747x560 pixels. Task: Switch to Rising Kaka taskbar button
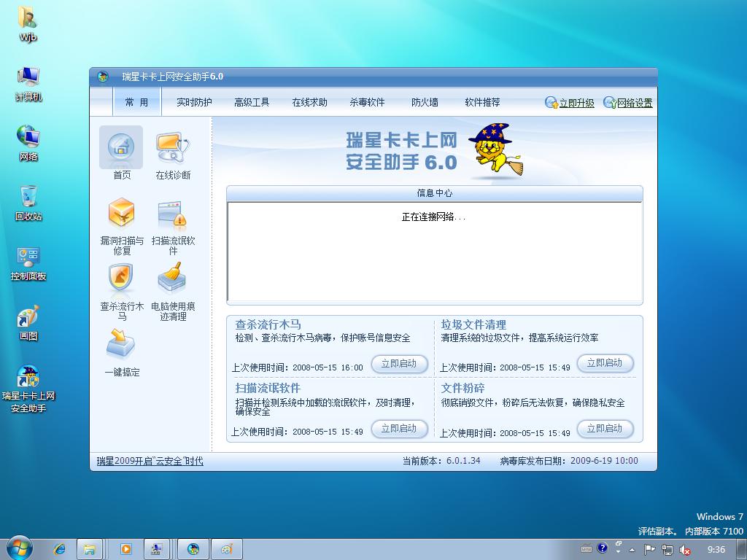coord(193,549)
